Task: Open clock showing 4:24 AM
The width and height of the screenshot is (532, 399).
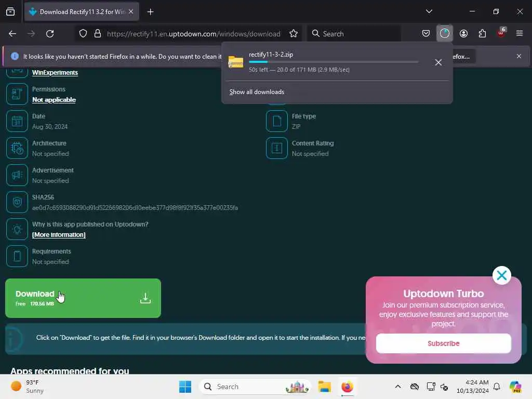Action: pos(473,387)
